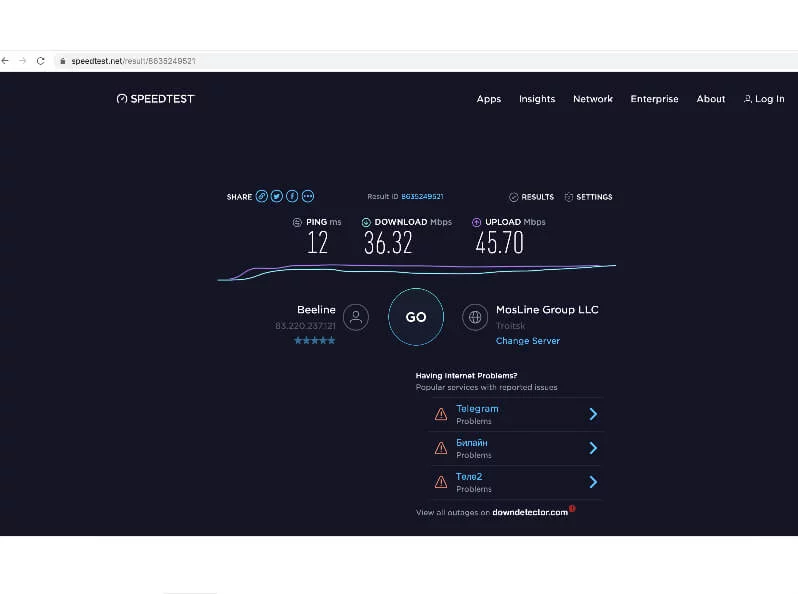Share the result on Twitter
Screen dimensions: 798x594
[277, 197]
